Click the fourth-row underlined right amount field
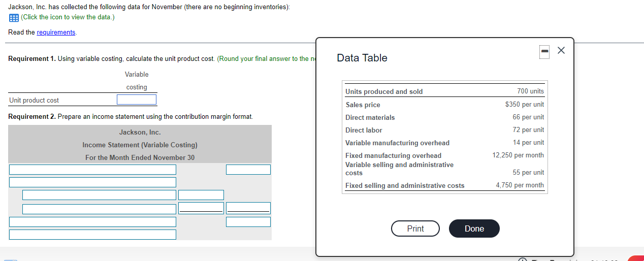The width and height of the screenshot is (644, 261). (248, 208)
